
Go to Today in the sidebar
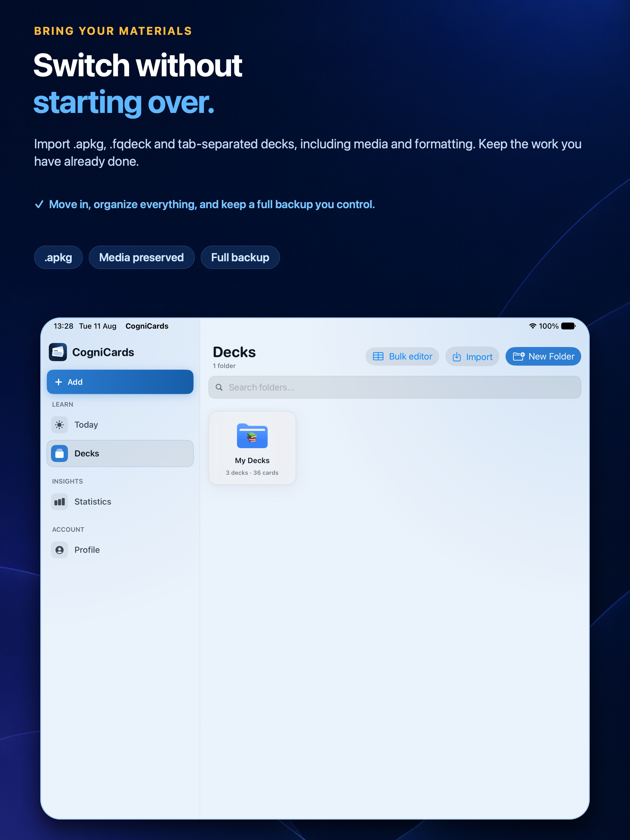[120, 425]
